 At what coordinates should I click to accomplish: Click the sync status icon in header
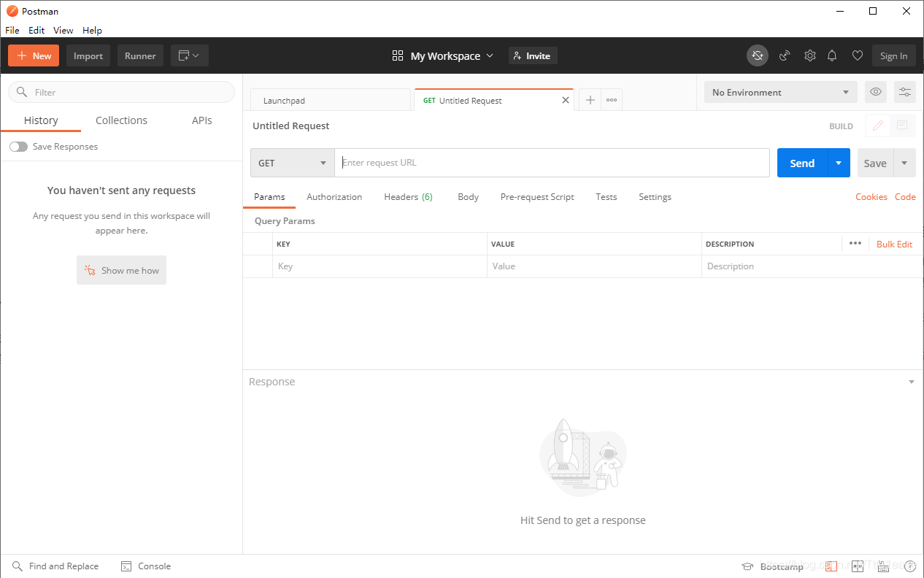pos(758,55)
